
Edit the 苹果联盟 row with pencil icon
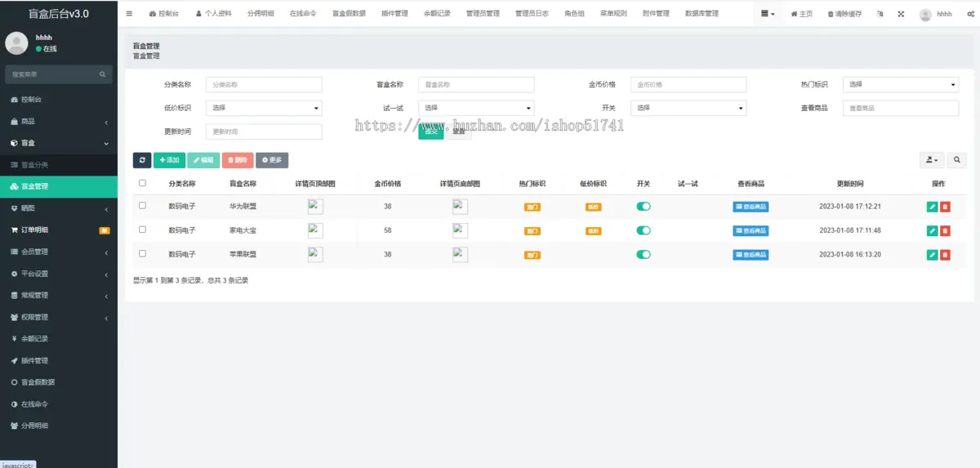[933, 255]
